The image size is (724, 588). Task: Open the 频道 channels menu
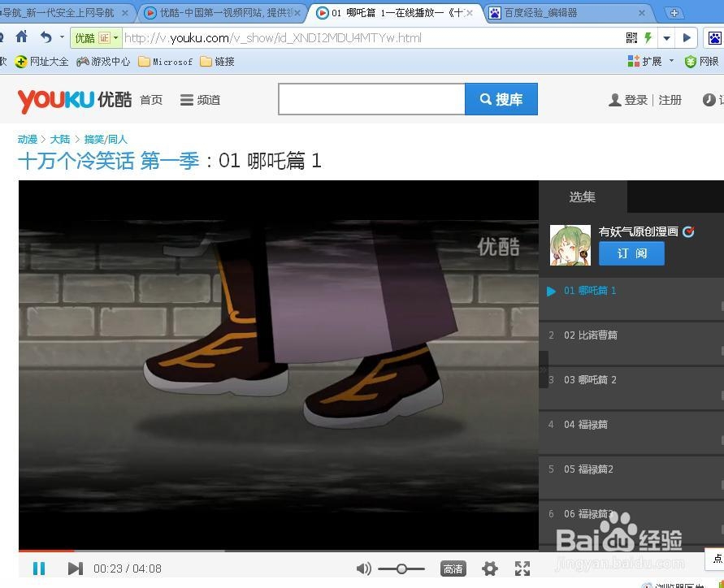[201, 100]
